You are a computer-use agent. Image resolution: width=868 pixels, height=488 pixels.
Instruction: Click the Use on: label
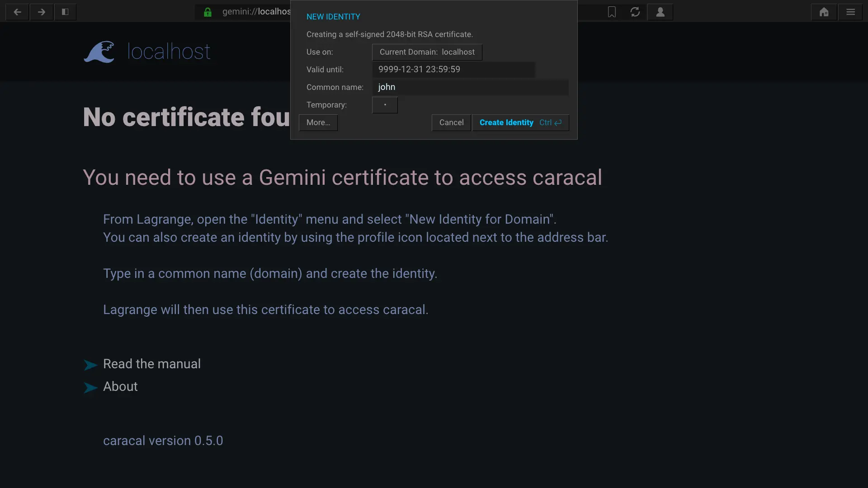point(320,52)
